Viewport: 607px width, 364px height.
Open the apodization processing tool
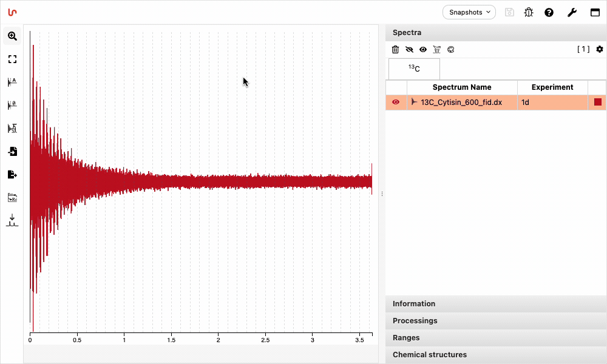click(x=12, y=82)
